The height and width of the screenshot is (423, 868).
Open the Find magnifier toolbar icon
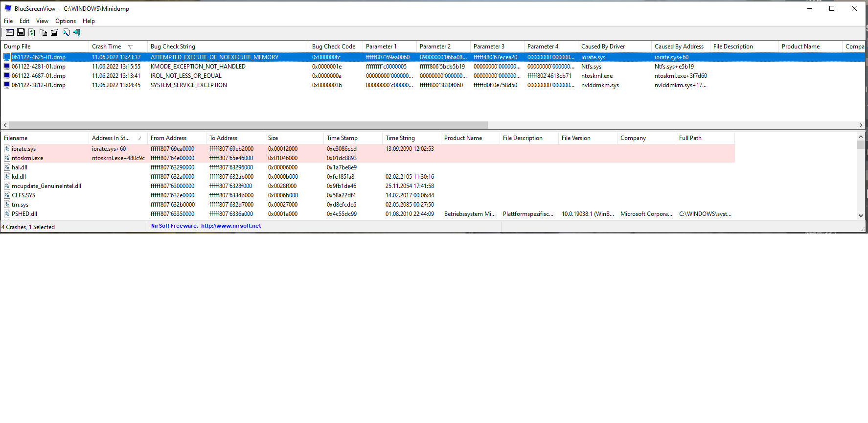[x=66, y=32]
